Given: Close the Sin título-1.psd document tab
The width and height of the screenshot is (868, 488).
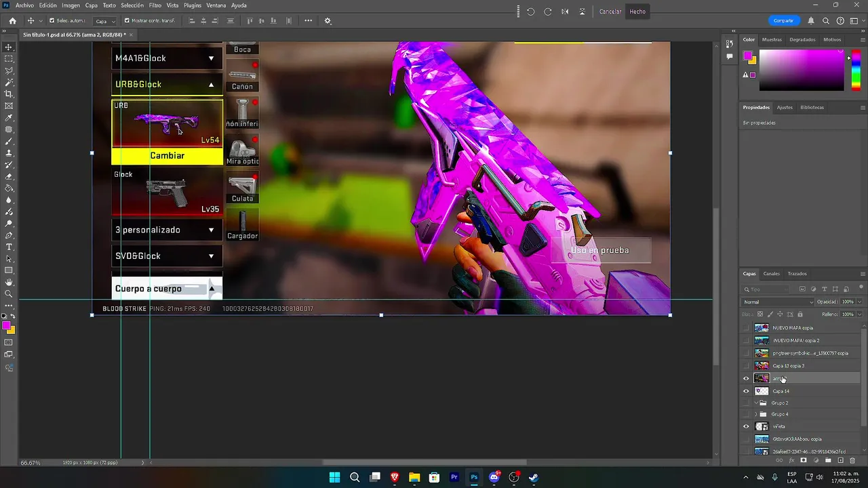Looking at the screenshot, I should tap(132, 34).
